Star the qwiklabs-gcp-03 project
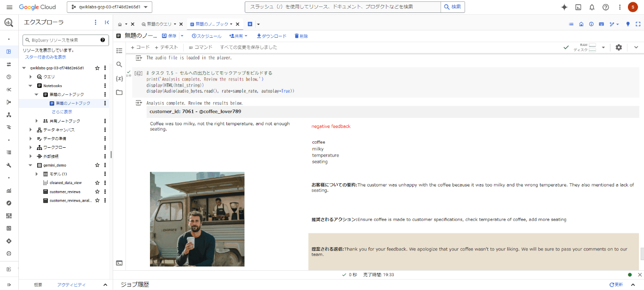This screenshot has width=644, height=290. tap(97, 68)
